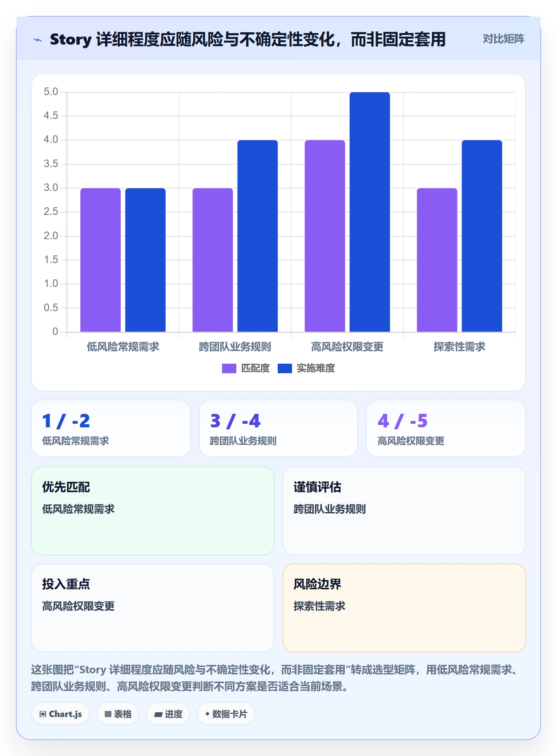
Task: Click 低风险常规需求 caption under the '1 / -2' stat
Action: 76,441
